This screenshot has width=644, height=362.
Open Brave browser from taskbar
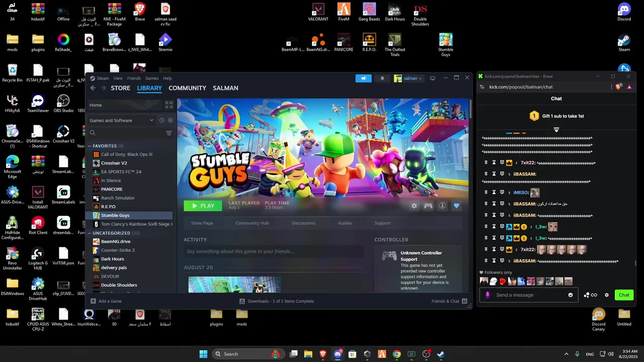click(x=323, y=354)
